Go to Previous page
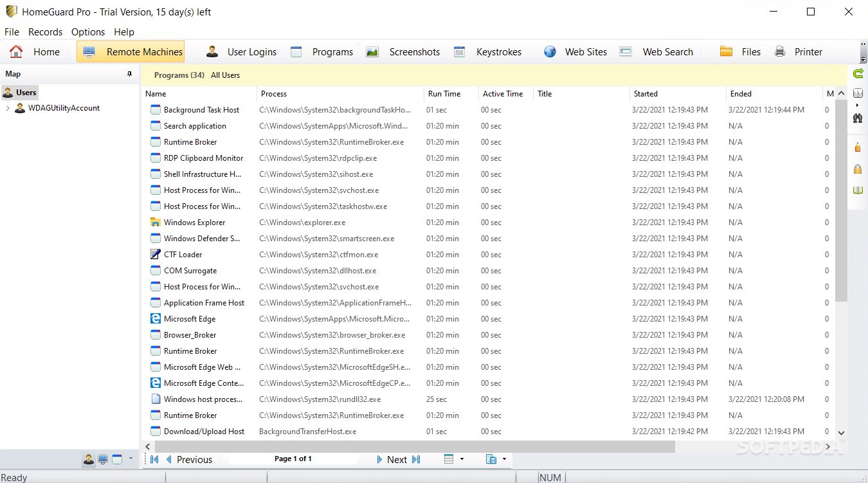868x483 pixels. pyautogui.click(x=188, y=459)
